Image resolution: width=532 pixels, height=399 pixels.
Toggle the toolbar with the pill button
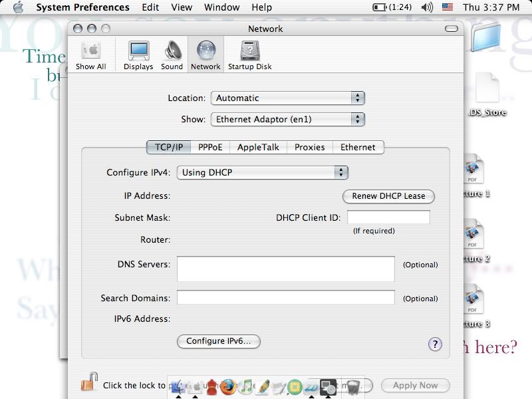tap(452, 29)
